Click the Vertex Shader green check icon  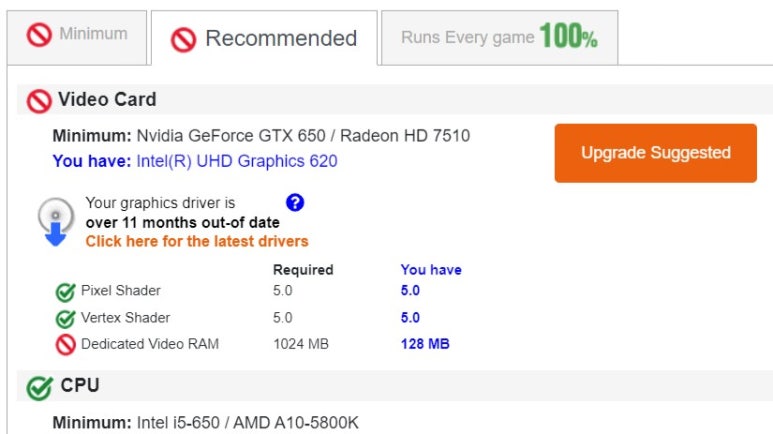click(x=66, y=319)
